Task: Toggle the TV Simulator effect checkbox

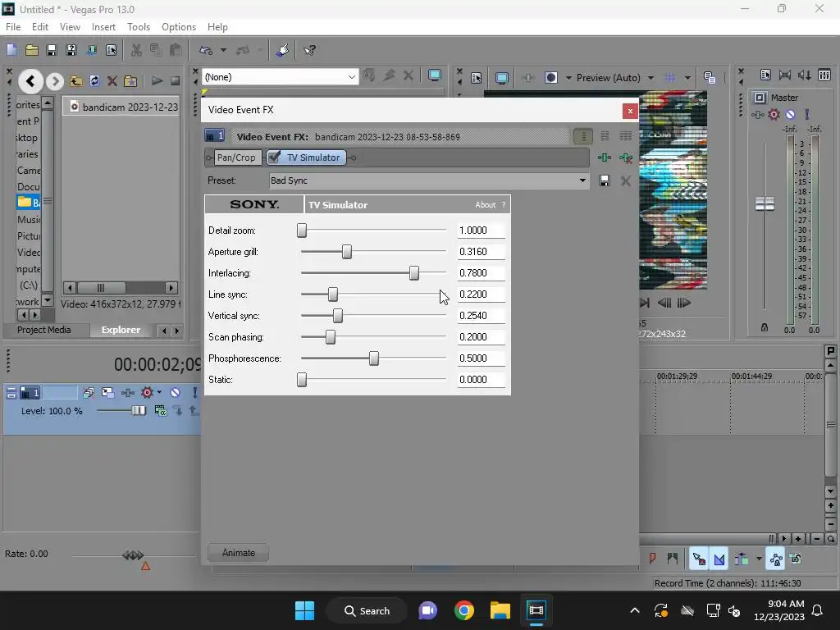Action: (x=274, y=157)
